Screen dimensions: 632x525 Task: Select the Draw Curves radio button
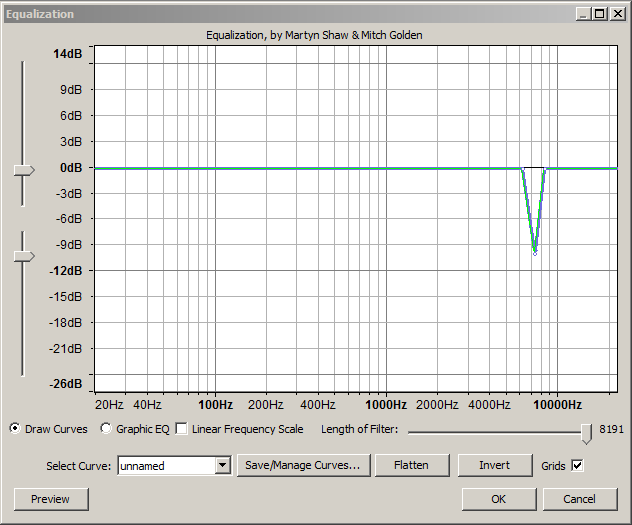click(x=15, y=429)
